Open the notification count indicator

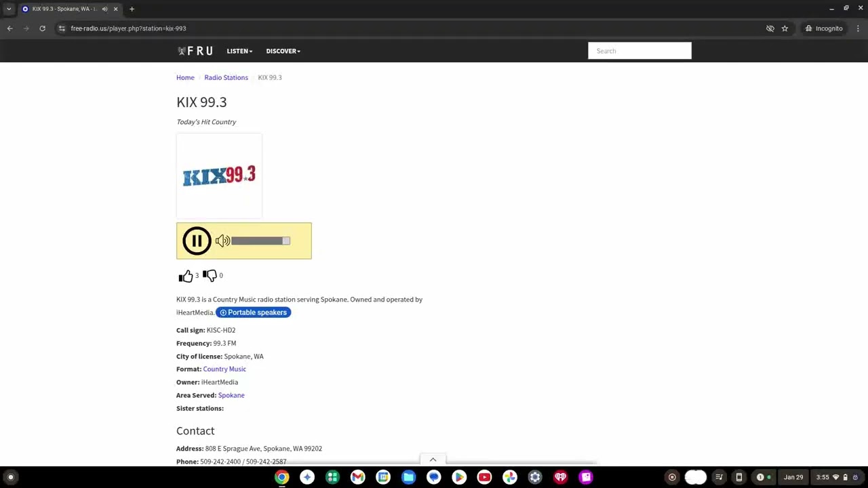tap(764, 477)
